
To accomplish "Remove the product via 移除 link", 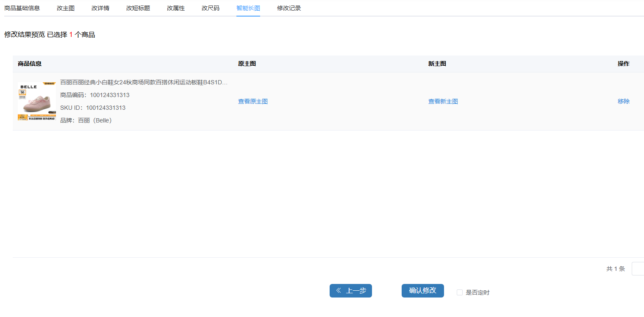I will [624, 101].
